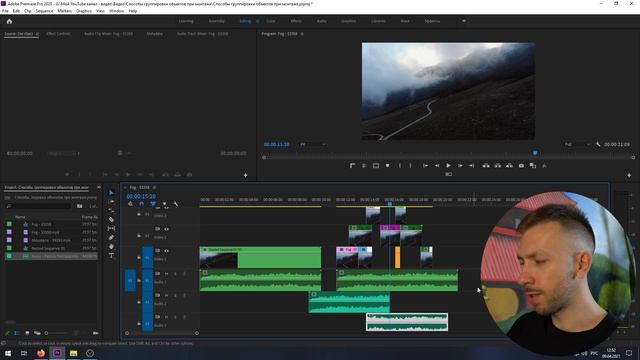
Task: Expand the Project panel overflow chevron
Action: point(99,187)
